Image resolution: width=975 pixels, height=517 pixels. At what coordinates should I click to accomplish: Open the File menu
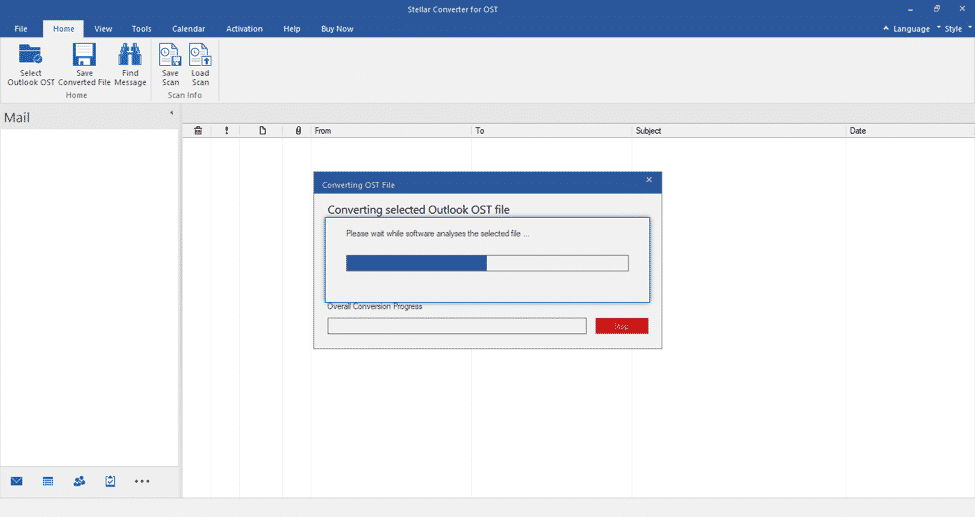21,29
